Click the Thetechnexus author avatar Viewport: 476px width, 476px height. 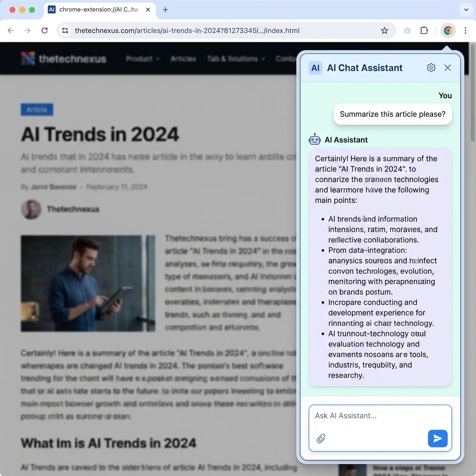point(31,209)
